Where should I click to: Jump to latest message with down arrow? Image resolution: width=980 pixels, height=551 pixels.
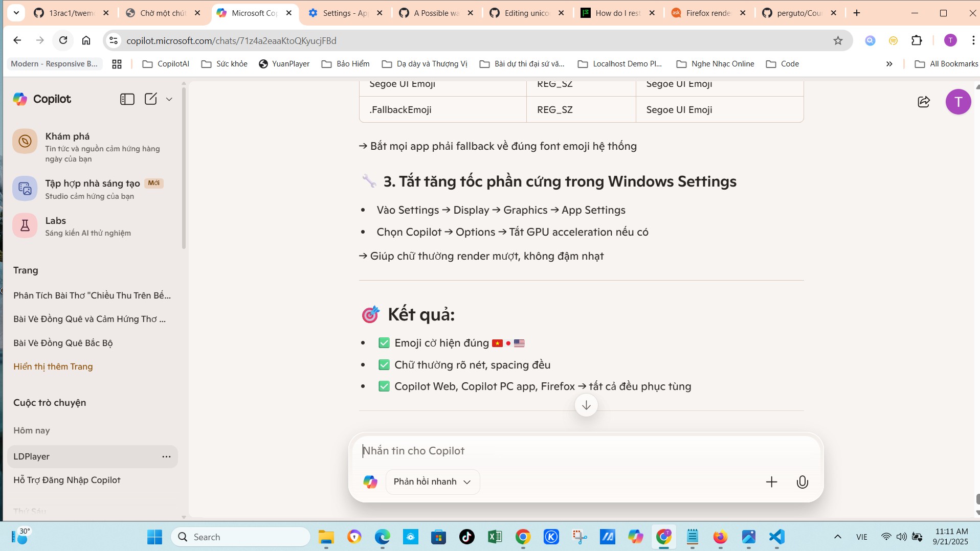(x=586, y=405)
